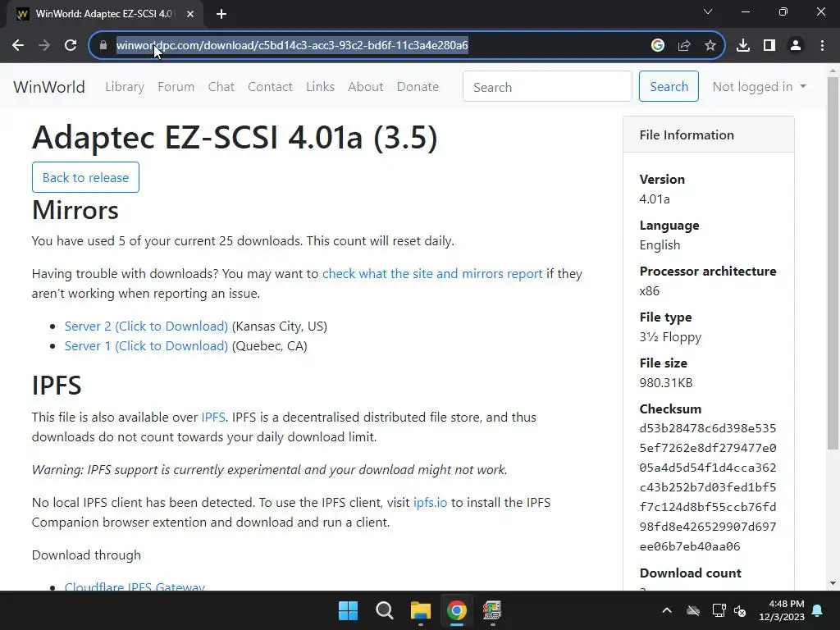
Task: Click the version value 4.01a
Action: (655, 199)
